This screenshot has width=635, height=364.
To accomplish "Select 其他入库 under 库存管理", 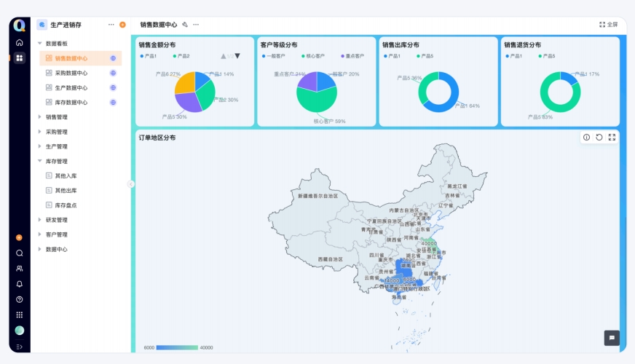I will point(66,175).
